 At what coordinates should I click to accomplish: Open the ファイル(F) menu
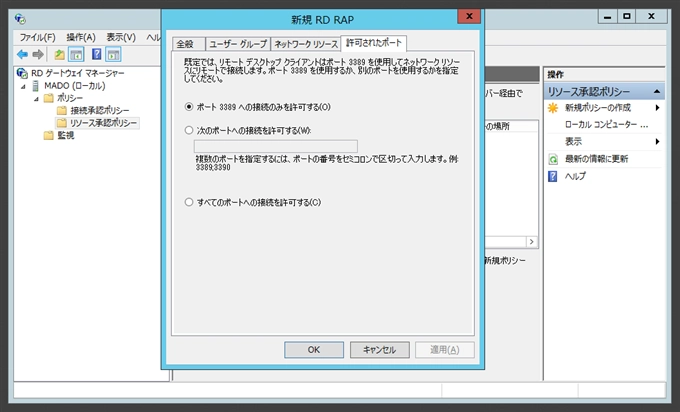click(x=37, y=37)
